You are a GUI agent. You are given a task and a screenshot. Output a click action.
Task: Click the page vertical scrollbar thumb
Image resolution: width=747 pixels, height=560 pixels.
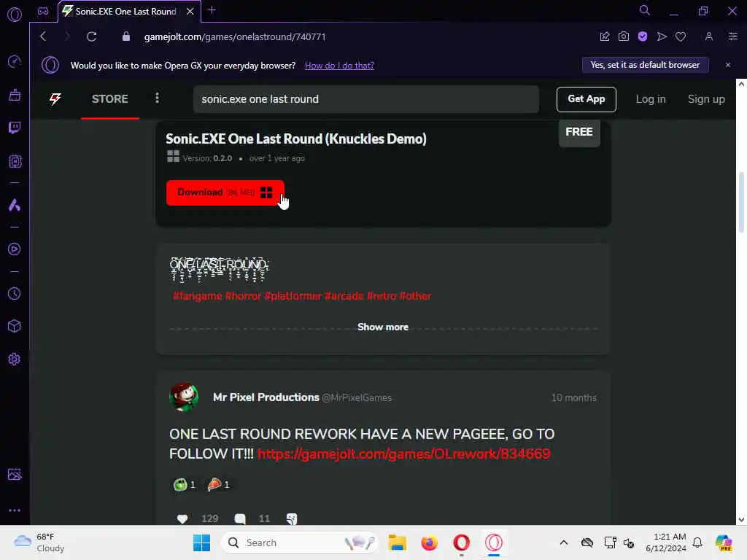pyautogui.click(x=741, y=203)
